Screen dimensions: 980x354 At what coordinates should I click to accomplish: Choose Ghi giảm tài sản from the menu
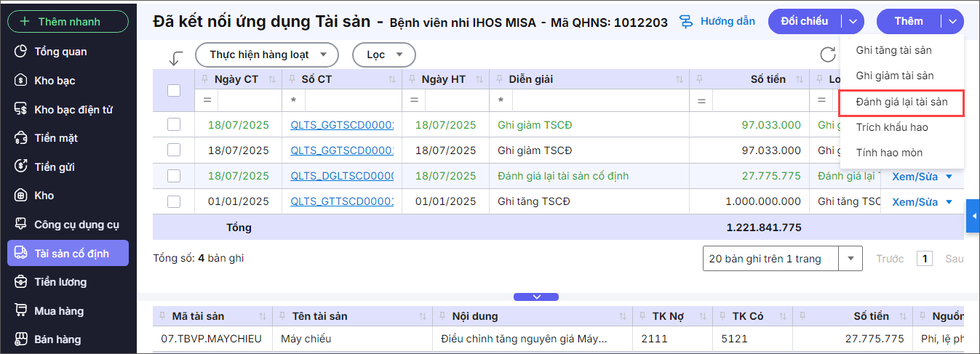[x=895, y=76]
